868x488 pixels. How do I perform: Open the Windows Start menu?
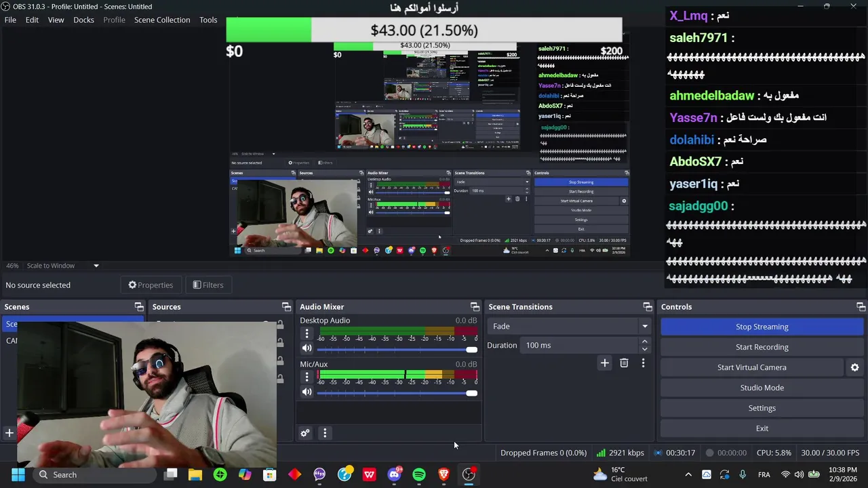point(18,474)
